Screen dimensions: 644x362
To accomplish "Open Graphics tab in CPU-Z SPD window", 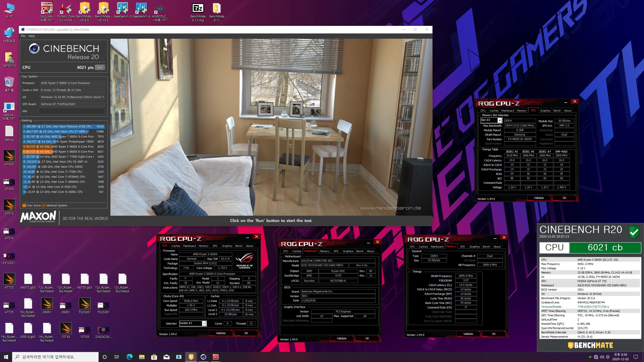I will (545, 111).
